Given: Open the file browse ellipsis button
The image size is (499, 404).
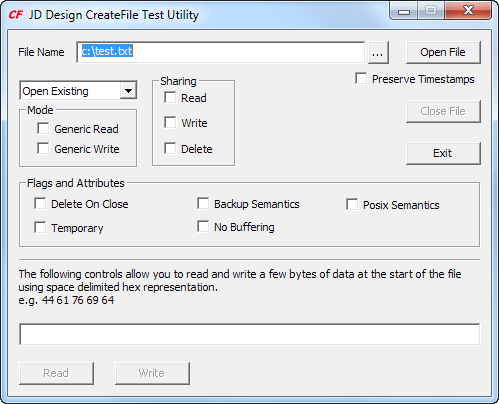Looking at the screenshot, I should 378,52.
